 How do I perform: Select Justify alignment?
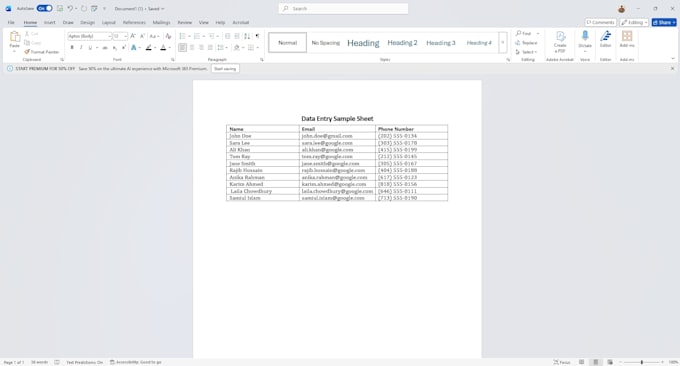pyautogui.click(x=210, y=47)
